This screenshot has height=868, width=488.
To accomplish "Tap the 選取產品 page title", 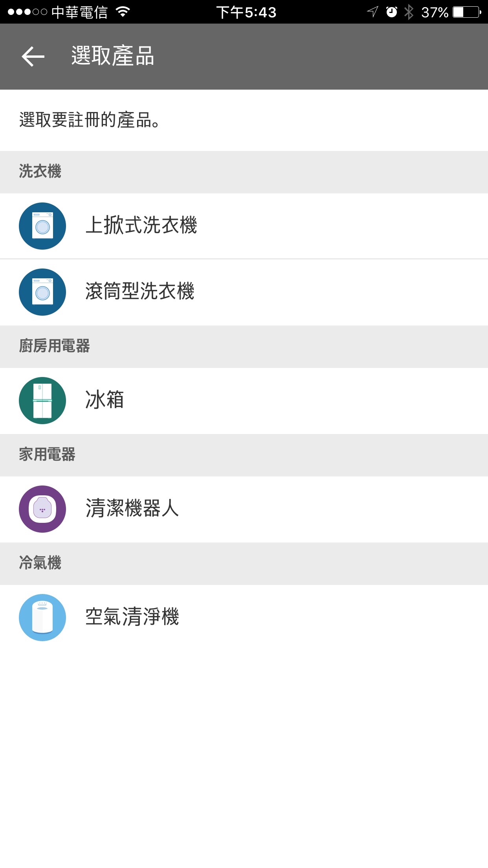I will click(113, 56).
